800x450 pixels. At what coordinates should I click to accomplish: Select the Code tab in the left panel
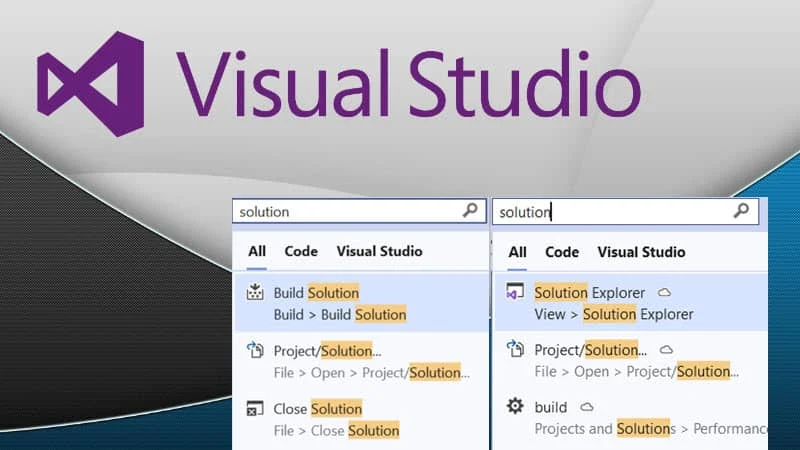pyautogui.click(x=301, y=251)
